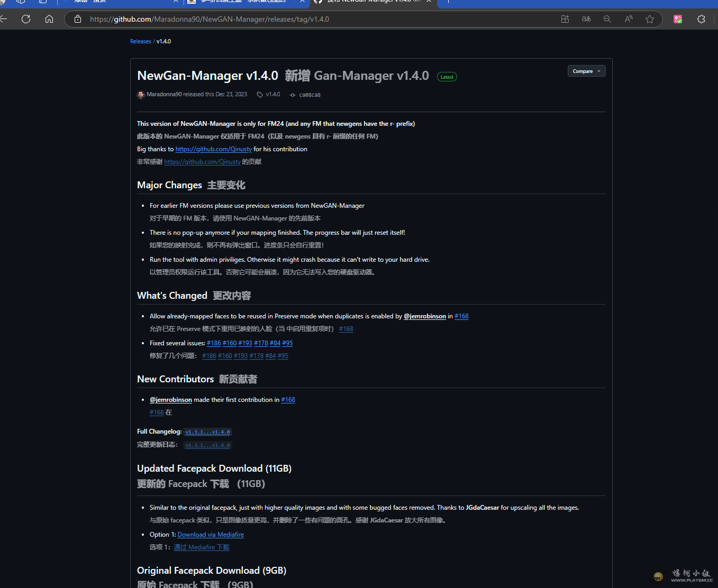Viewport: 718px width, 588px height.
Task: Click the Latest release badge
Action: [x=447, y=77]
